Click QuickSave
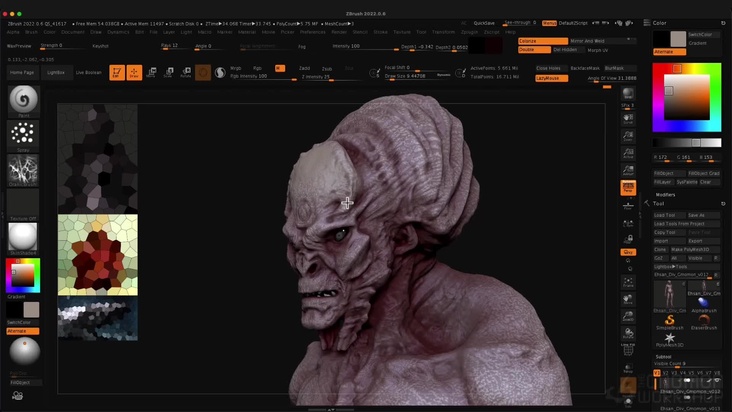Viewport: 732px width, 412px height. (x=484, y=23)
